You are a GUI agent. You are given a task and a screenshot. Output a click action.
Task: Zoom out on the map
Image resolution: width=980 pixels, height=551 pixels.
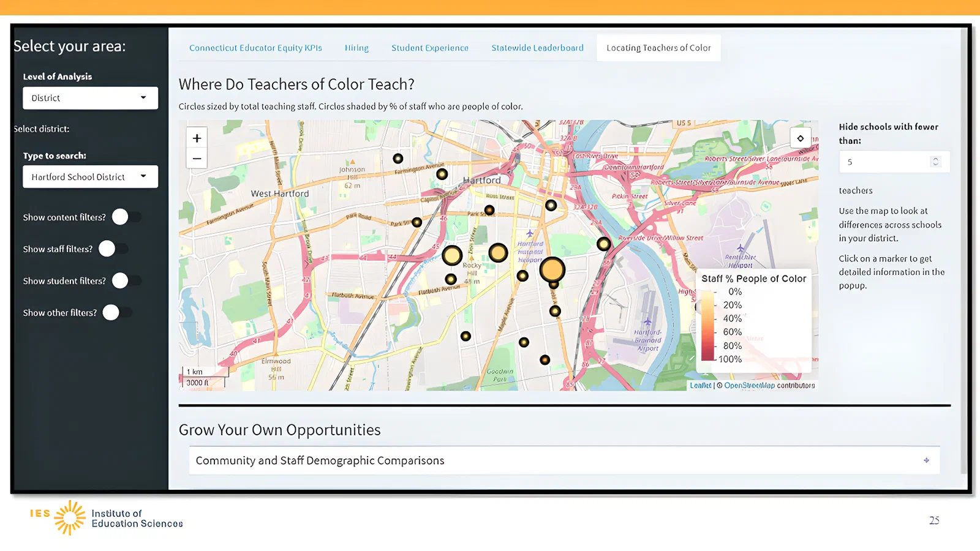197,159
